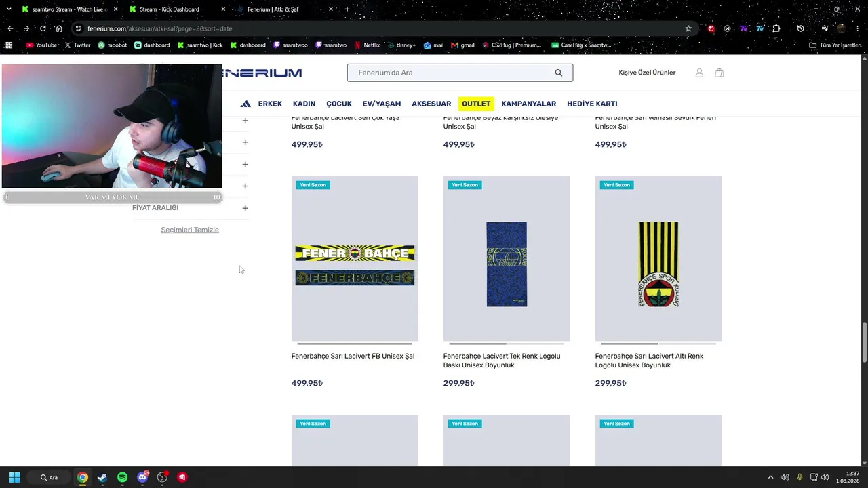Click the Seçimleri Temizle link
The width and height of the screenshot is (868, 488).
(190, 230)
